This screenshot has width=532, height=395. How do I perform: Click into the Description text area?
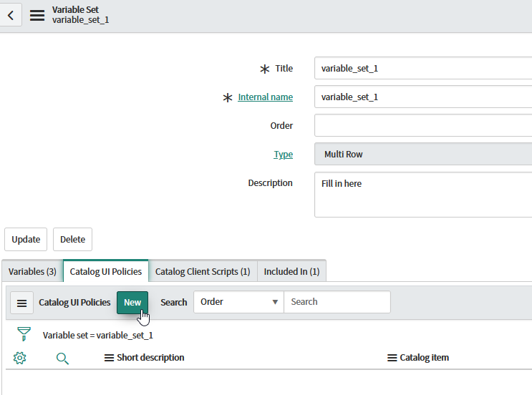click(422, 194)
